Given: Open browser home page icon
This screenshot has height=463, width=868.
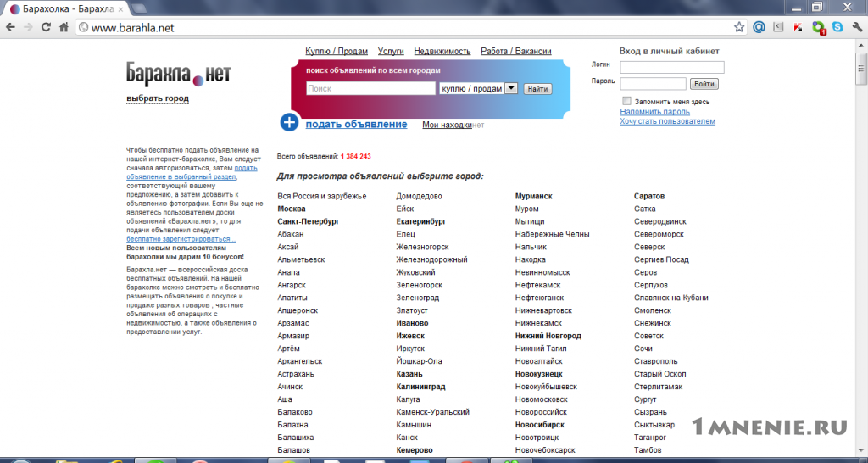Looking at the screenshot, I should point(64,27).
